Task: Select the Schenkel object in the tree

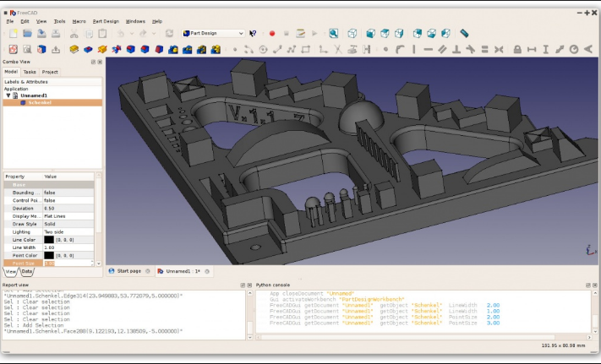Action: tap(40, 102)
